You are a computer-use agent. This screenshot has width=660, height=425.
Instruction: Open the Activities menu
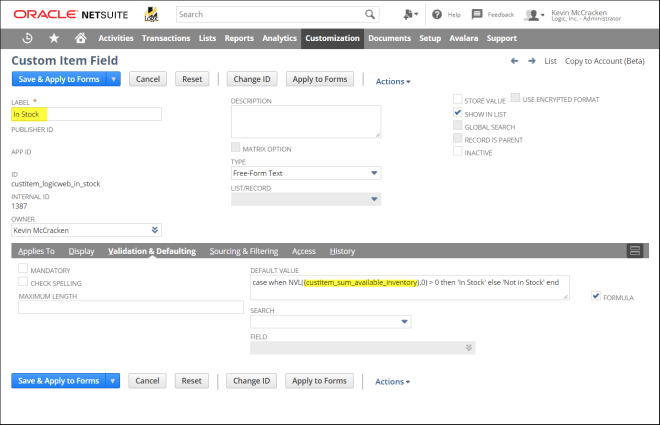click(x=116, y=38)
